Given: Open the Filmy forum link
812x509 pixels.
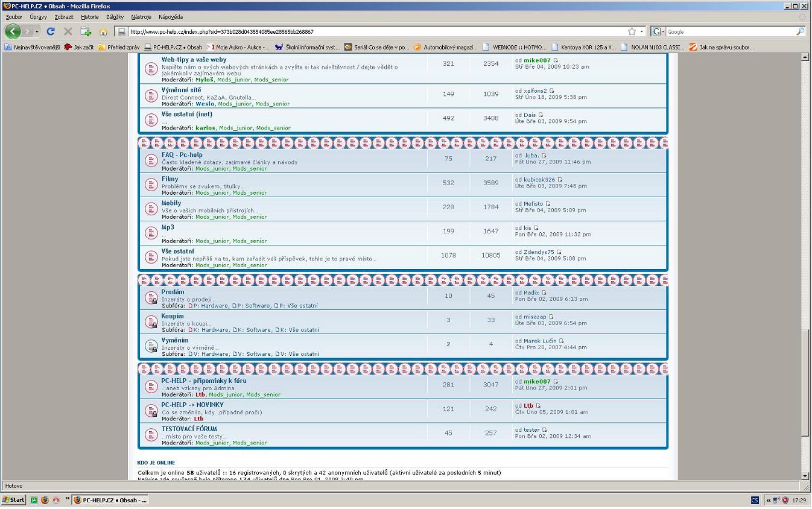Looking at the screenshot, I should [170, 179].
